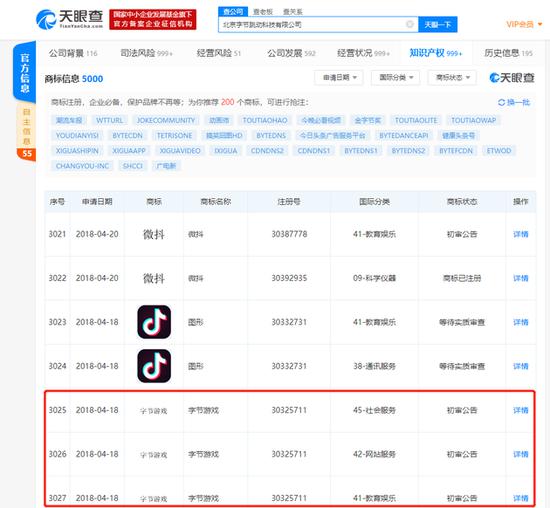Open the 商标状态 filter dropdown
550x508 pixels.
point(452,78)
